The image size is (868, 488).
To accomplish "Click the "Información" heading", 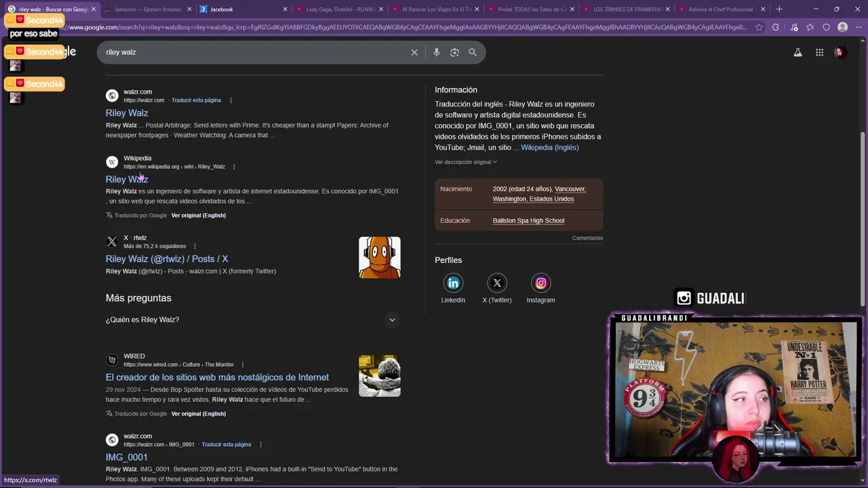I will pos(456,90).
